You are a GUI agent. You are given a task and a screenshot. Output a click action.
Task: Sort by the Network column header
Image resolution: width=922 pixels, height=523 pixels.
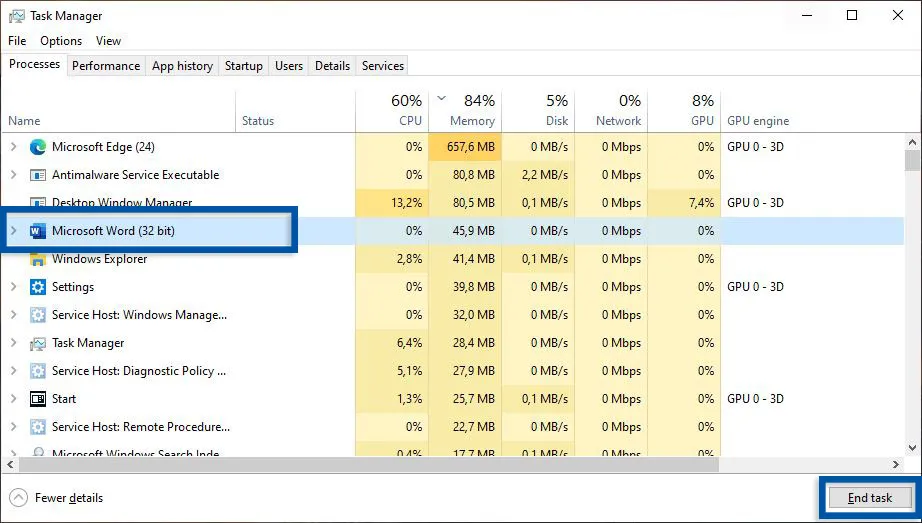611,111
